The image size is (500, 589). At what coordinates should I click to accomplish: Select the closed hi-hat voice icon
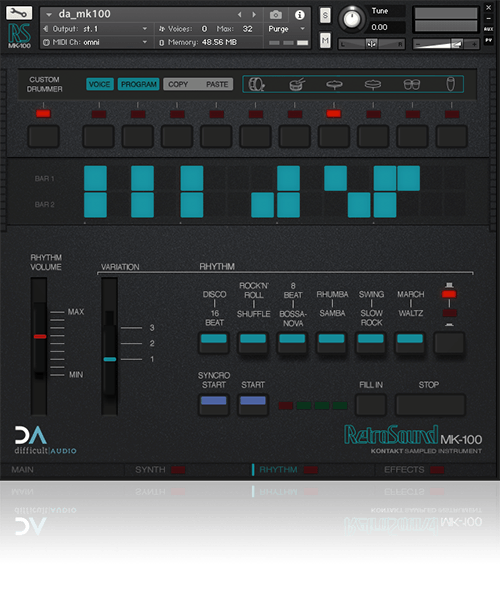334,85
